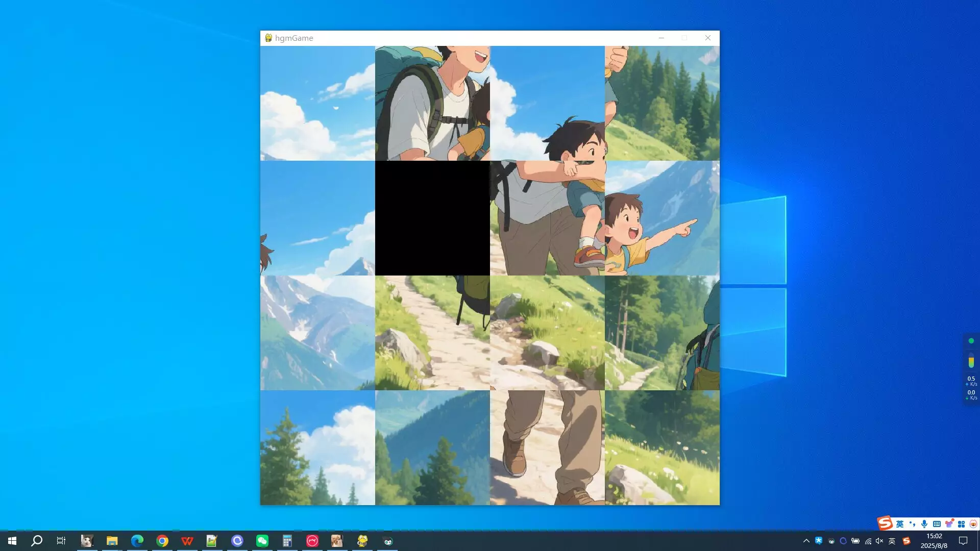Open WPS Office from taskbar

(187, 541)
